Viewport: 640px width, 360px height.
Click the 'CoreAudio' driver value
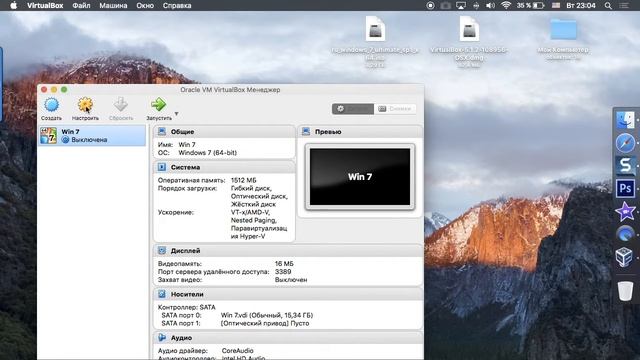click(237, 351)
